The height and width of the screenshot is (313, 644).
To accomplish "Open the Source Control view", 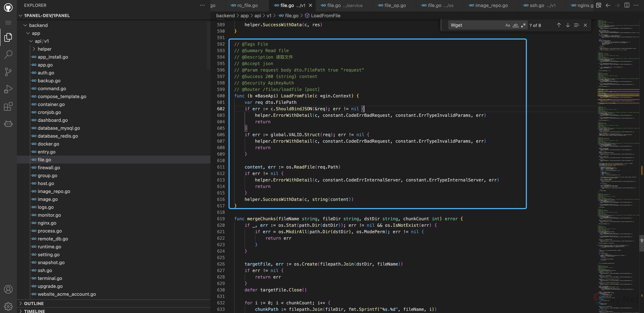I will (8, 72).
